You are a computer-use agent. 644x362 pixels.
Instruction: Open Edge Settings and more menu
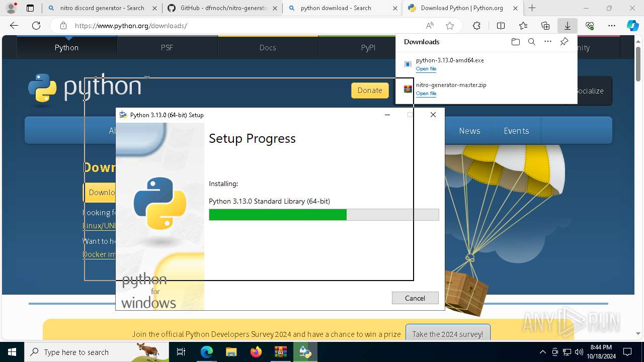click(x=612, y=26)
